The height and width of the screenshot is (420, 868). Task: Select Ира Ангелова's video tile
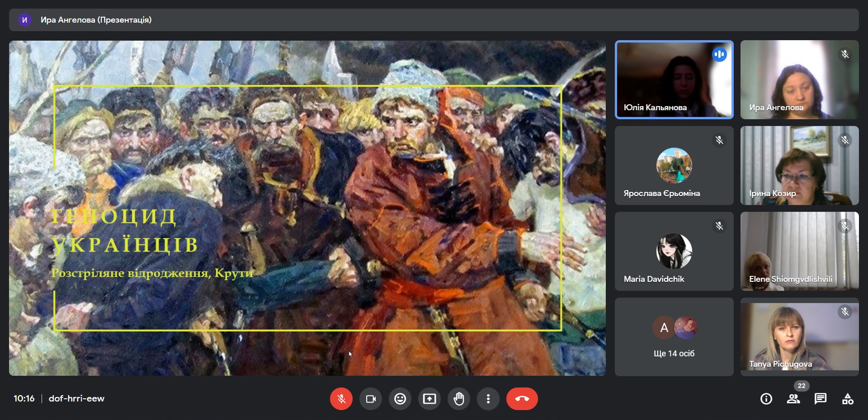pos(800,80)
